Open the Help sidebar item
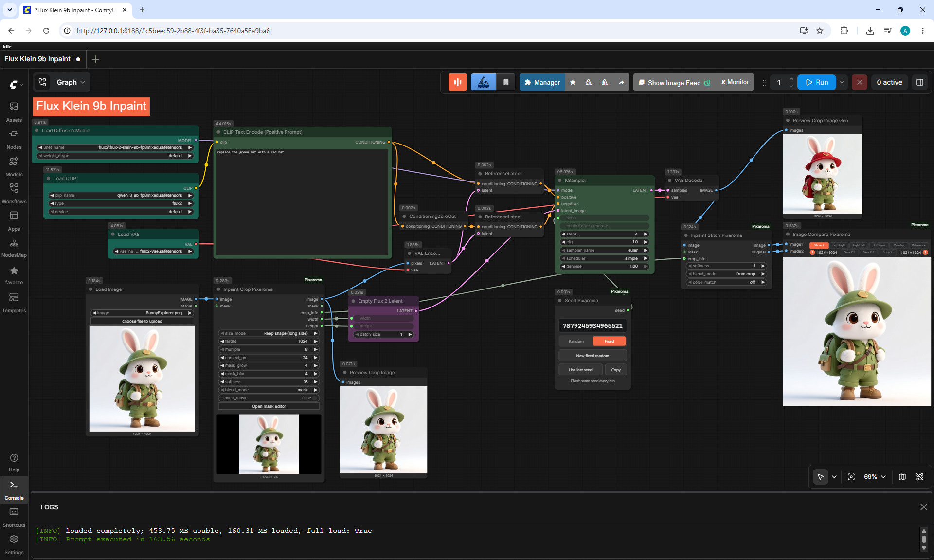Viewport: 934px width, 560px height. 14,463
